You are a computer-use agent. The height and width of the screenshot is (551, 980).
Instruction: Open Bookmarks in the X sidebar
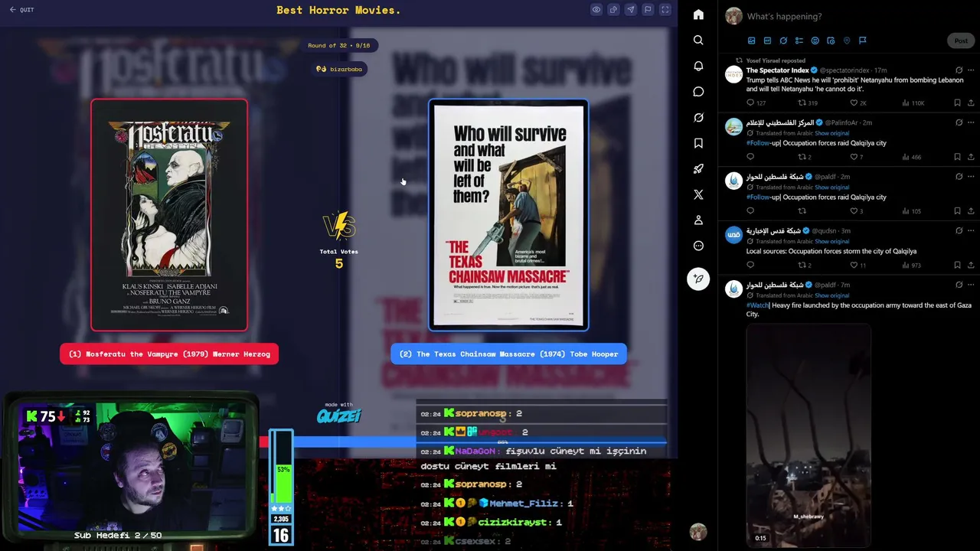tap(698, 143)
